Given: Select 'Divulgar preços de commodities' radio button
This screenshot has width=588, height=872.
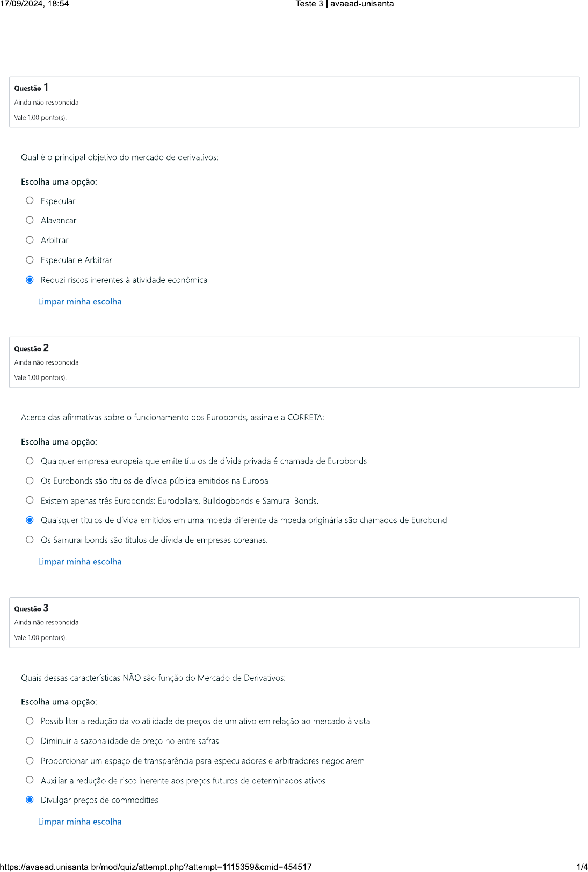Looking at the screenshot, I should click(x=30, y=800).
